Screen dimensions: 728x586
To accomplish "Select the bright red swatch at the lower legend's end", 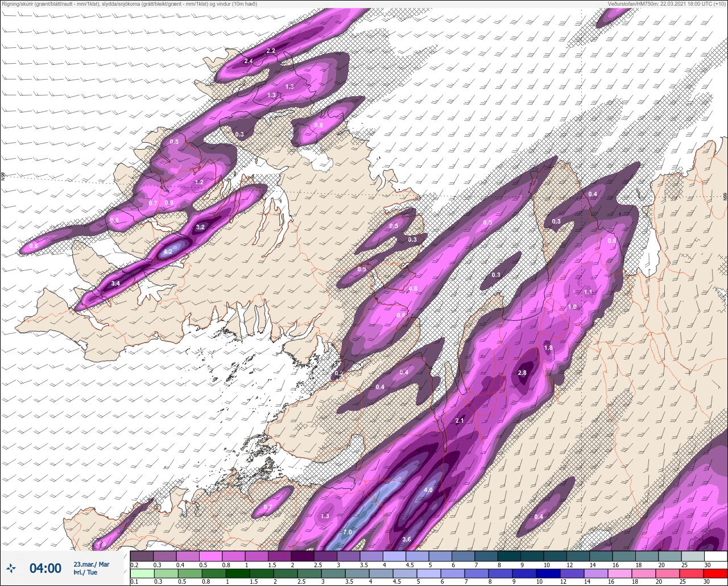I will pyautogui.click(x=715, y=573).
